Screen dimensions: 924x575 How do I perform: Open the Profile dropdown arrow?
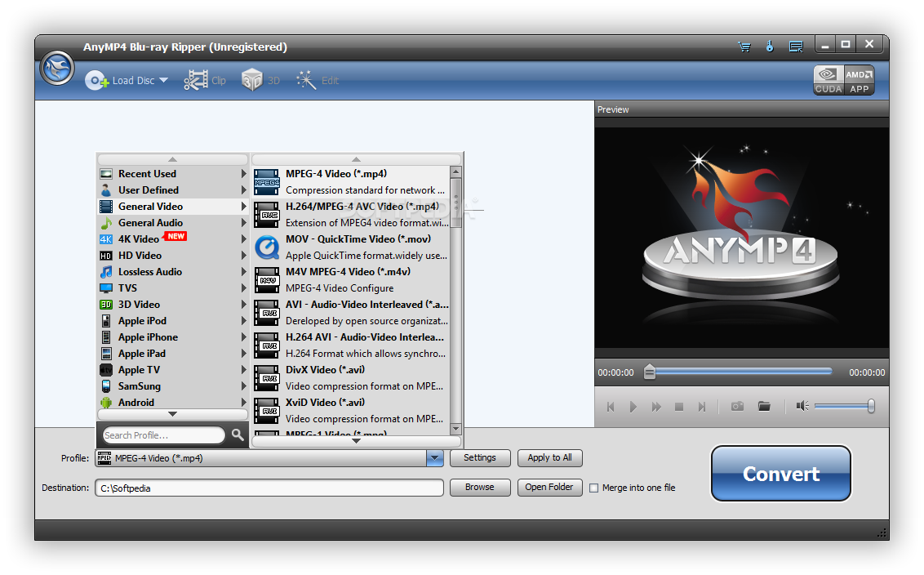point(435,458)
